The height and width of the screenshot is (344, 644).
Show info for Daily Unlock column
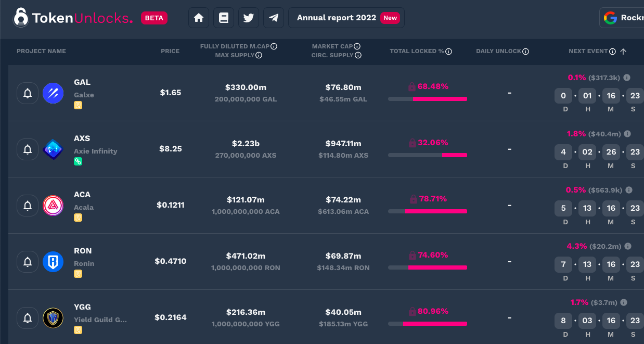pos(525,52)
